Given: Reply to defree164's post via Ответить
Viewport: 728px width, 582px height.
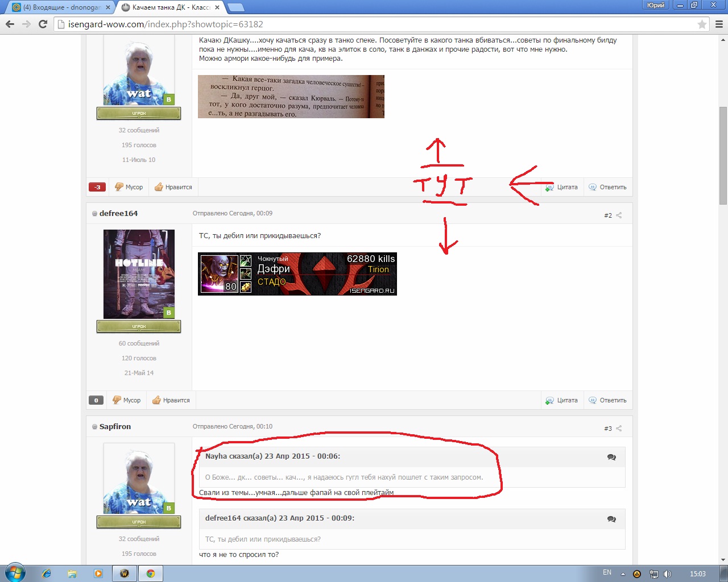Looking at the screenshot, I should (x=607, y=400).
